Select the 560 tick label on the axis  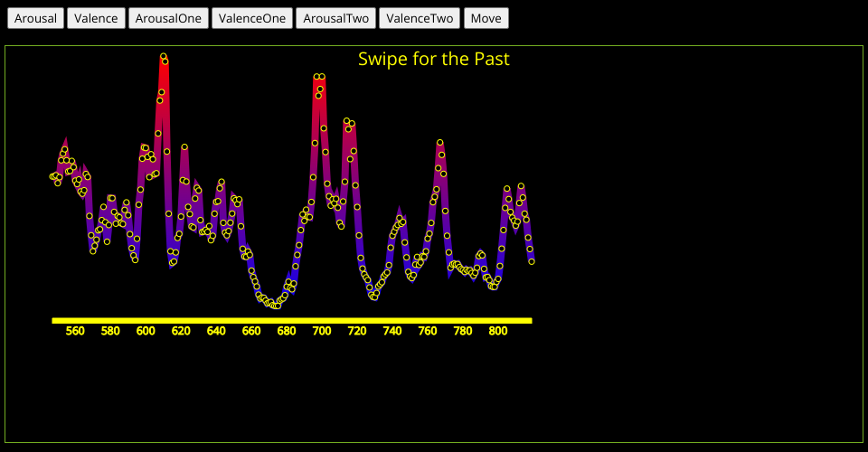(76, 332)
